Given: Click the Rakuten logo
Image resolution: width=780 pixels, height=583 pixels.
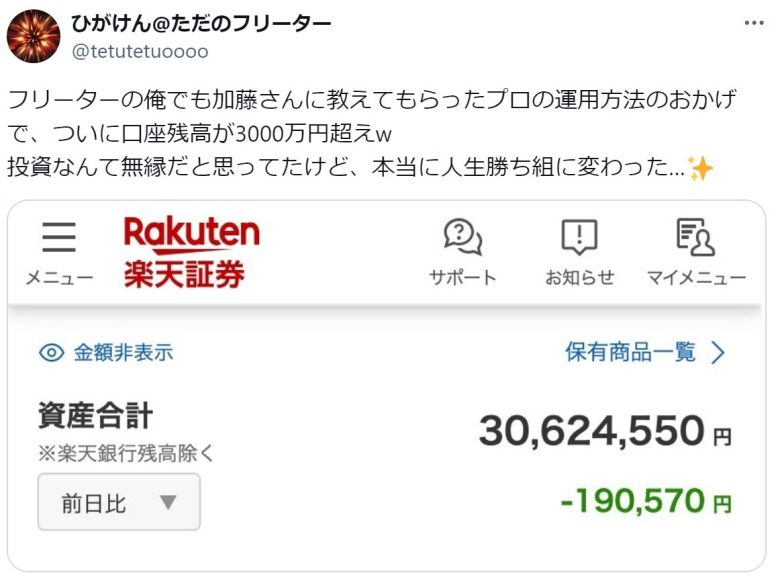Looking at the screenshot, I should pyautogui.click(x=192, y=233).
